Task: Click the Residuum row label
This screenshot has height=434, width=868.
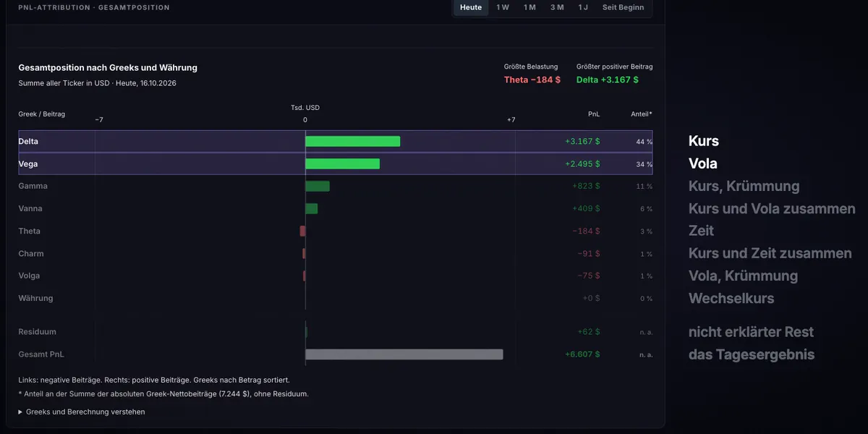Action: (37, 331)
